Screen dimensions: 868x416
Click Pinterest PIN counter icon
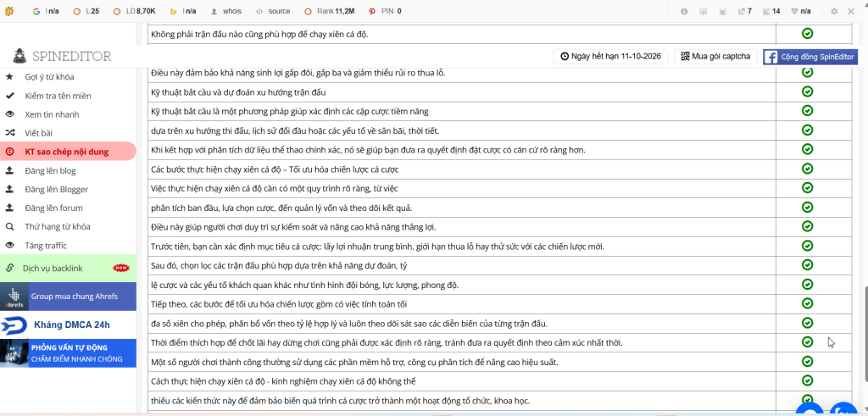372,11
